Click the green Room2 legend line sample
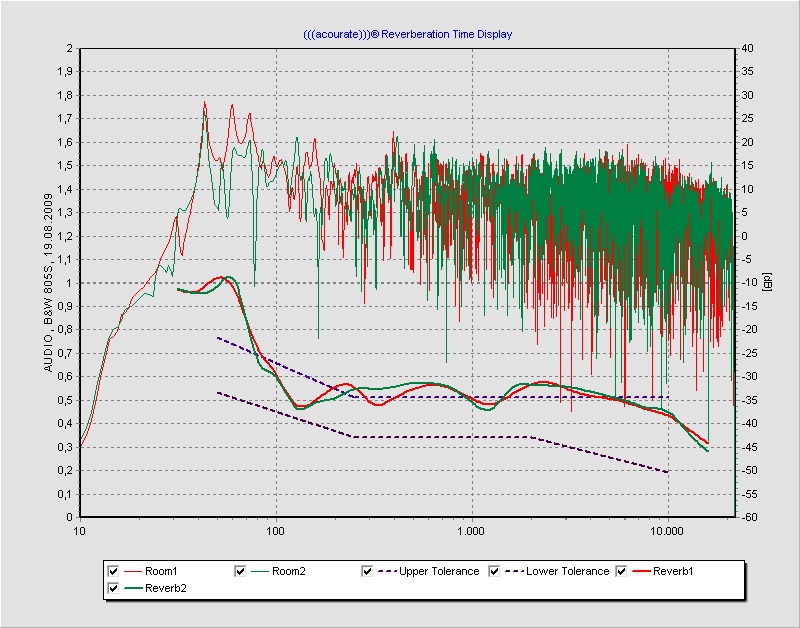This screenshot has height=628, width=800. 259,571
